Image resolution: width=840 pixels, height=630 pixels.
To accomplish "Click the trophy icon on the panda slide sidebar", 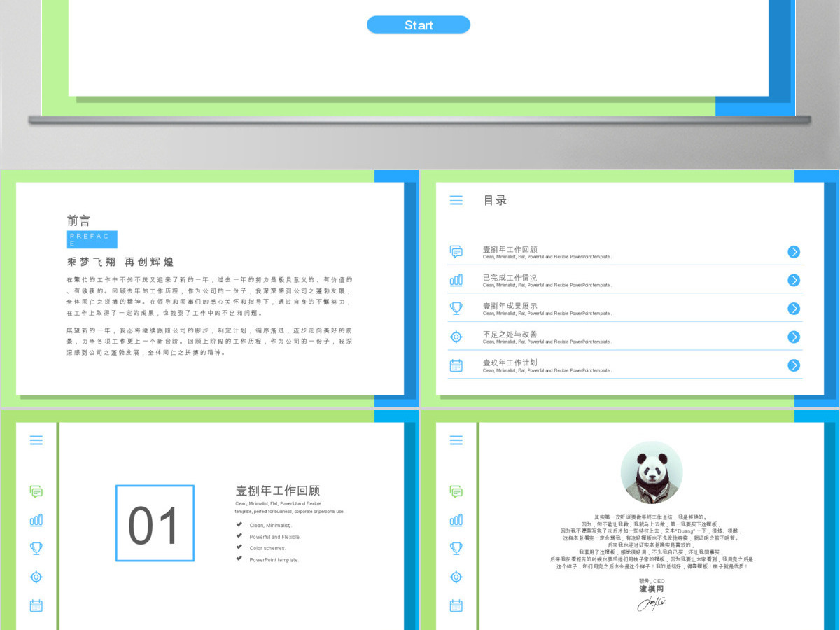I will click(456, 548).
